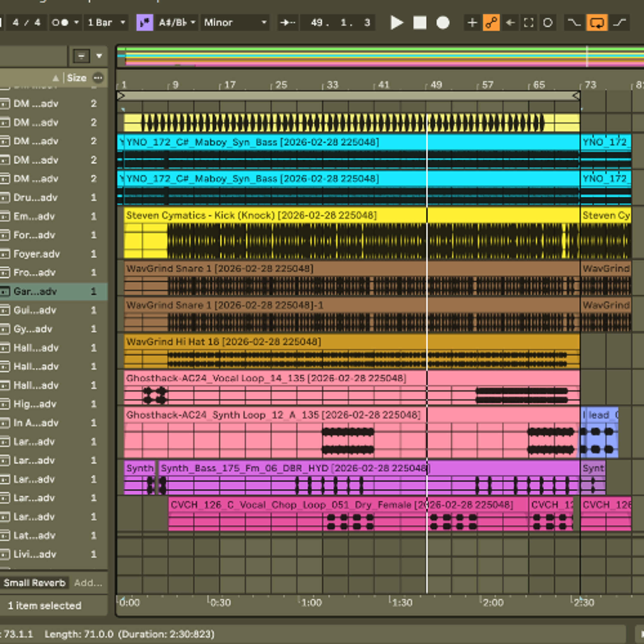The height and width of the screenshot is (644, 644).
Task: Select the Ghosthack Synth Loop_12_A_135 clip
Action: pyautogui.click(x=352, y=415)
